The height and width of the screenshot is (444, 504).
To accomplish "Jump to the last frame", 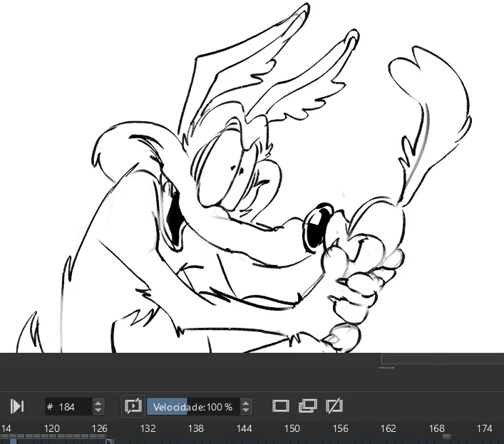I will point(17,406).
